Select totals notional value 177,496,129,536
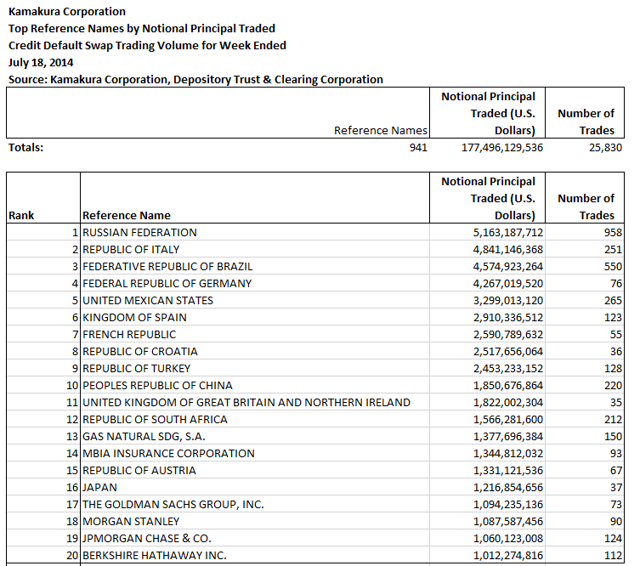Image resolution: width=640 pixels, height=566 pixels. tap(502, 147)
